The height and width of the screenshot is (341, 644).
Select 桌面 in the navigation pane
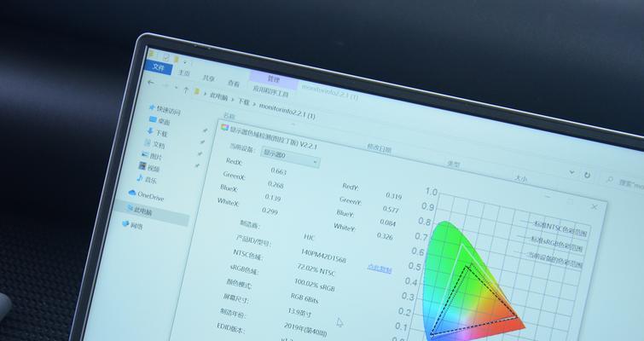[x=160, y=121]
